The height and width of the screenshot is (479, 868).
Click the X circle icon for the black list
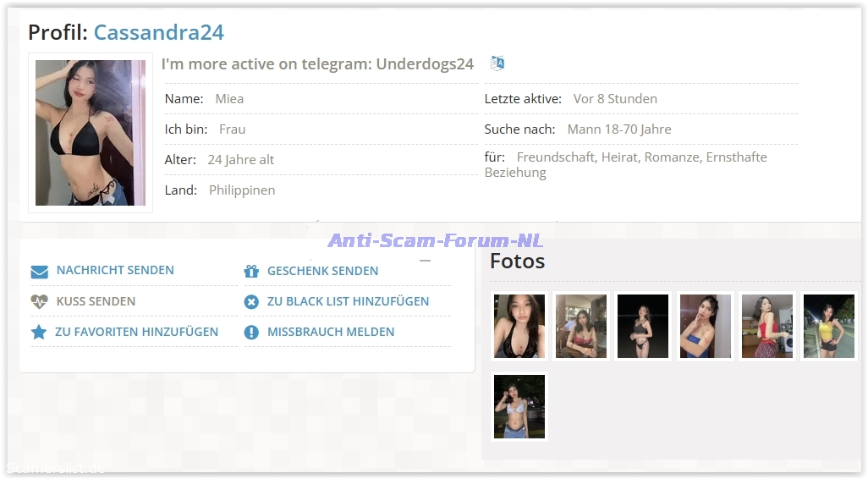pos(251,302)
